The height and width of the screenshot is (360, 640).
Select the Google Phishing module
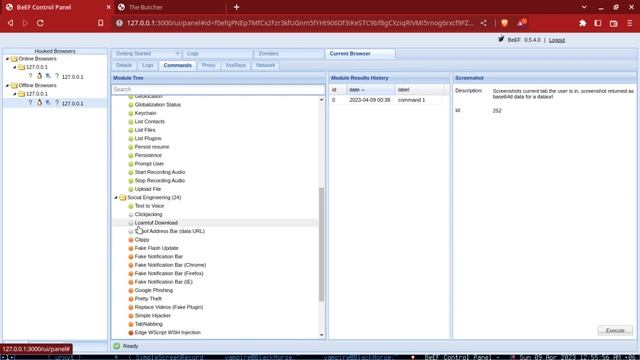coord(153,290)
